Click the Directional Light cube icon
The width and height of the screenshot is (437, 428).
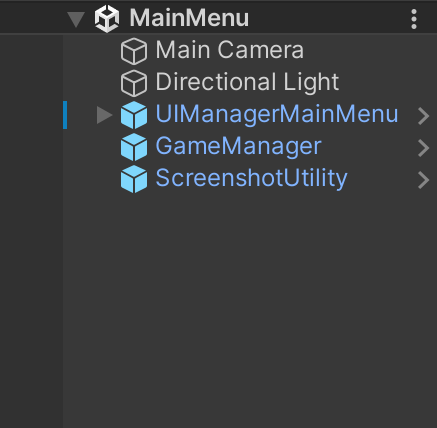click(134, 83)
